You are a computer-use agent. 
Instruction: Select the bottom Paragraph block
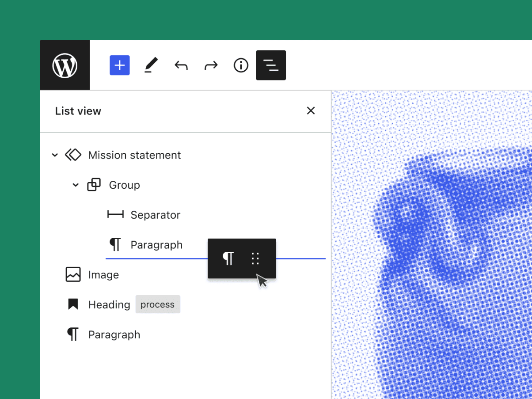click(x=114, y=334)
